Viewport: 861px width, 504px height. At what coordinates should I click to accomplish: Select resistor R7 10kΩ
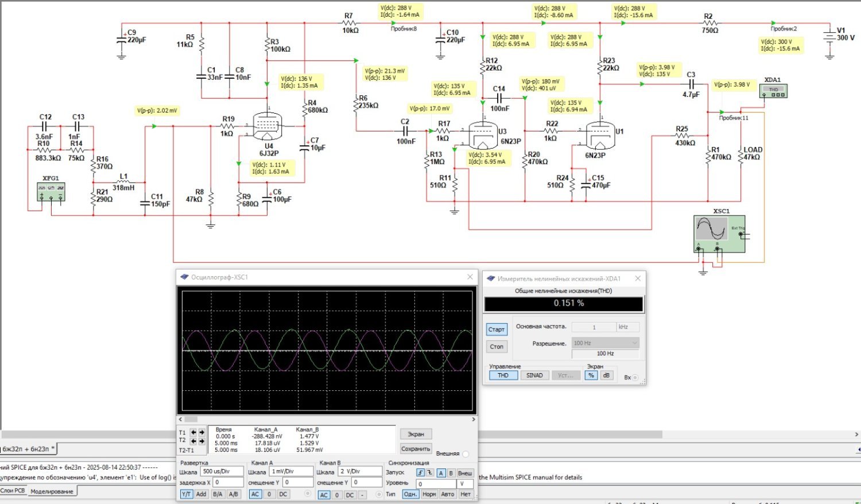pyautogui.click(x=350, y=24)
